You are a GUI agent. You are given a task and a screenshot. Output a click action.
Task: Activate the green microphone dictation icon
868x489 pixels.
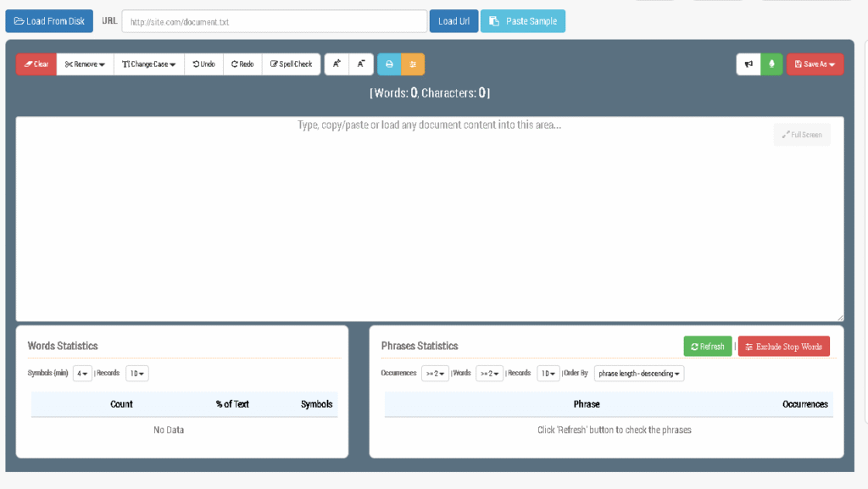[x=772, y=64]
